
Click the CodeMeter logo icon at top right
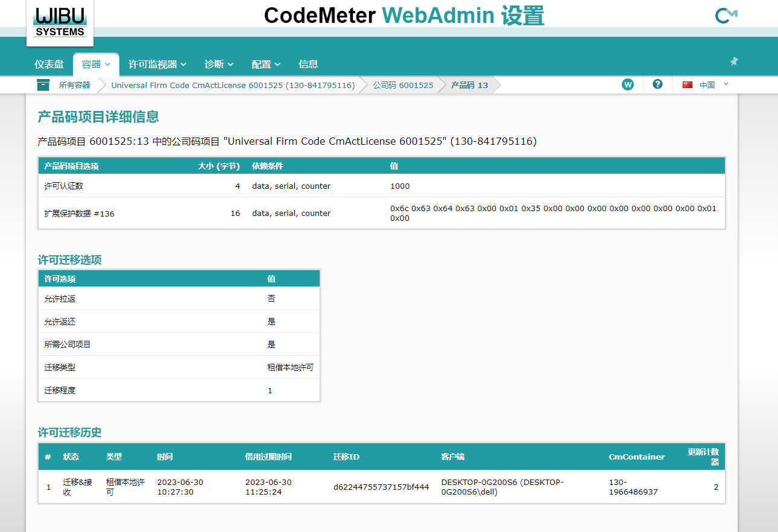click(726, 15)
